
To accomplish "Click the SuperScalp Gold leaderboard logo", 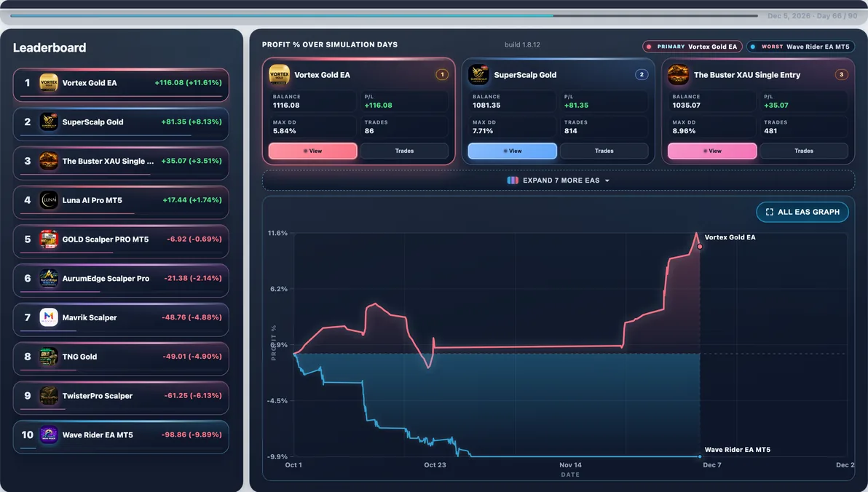I will click(x=49, y=122).
